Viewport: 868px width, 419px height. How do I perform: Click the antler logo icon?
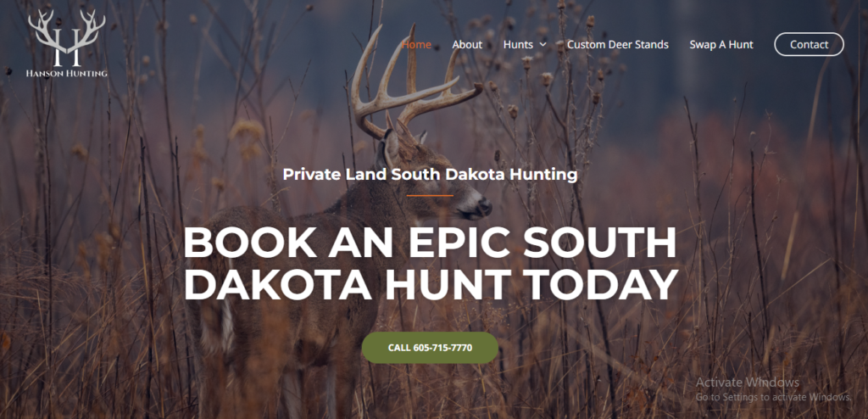[67, 37]
